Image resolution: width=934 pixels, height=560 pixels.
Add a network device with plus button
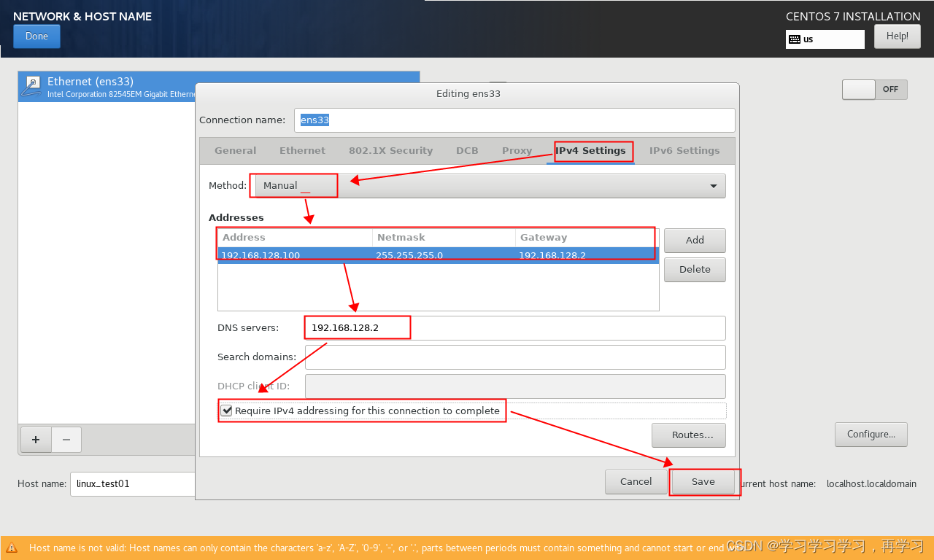pyautogui.click(x=36, y=440)
